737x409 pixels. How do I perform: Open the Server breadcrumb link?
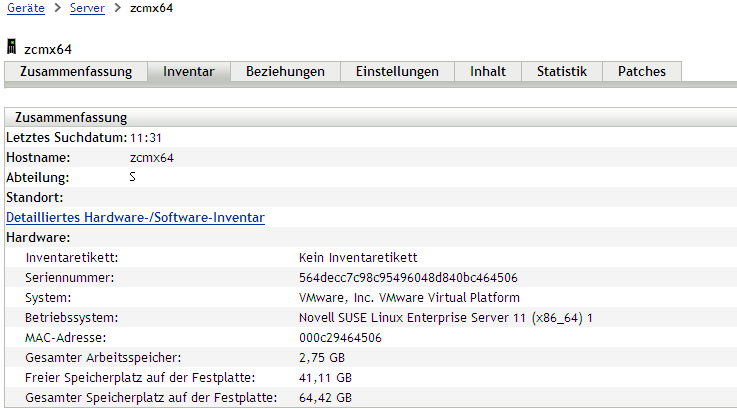click(x=87, y=8)
